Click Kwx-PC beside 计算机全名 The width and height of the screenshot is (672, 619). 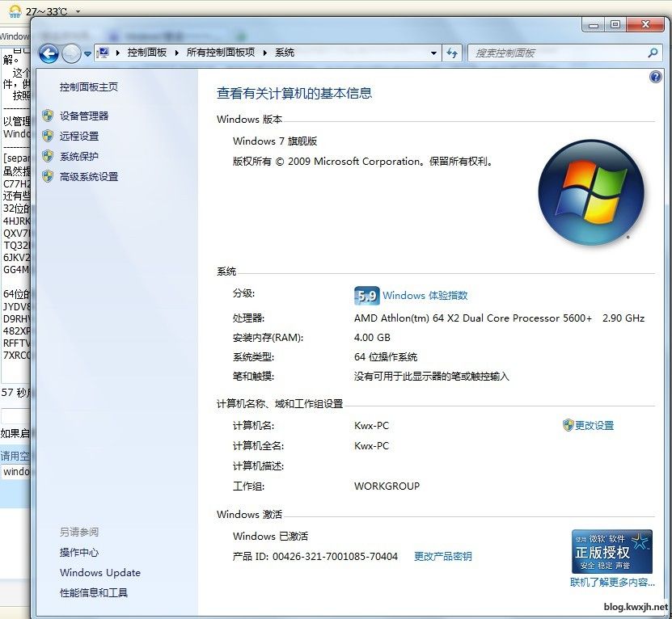point(371,446)
